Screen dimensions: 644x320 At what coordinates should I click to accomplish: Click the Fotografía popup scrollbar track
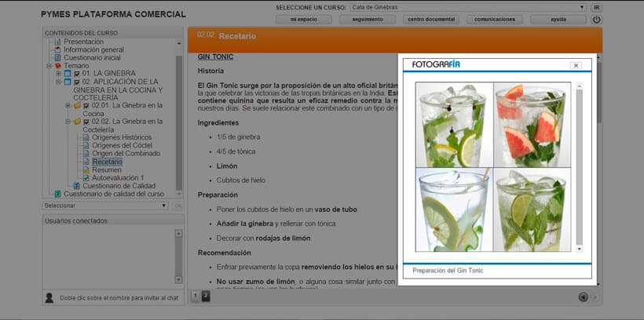(579, 167)
